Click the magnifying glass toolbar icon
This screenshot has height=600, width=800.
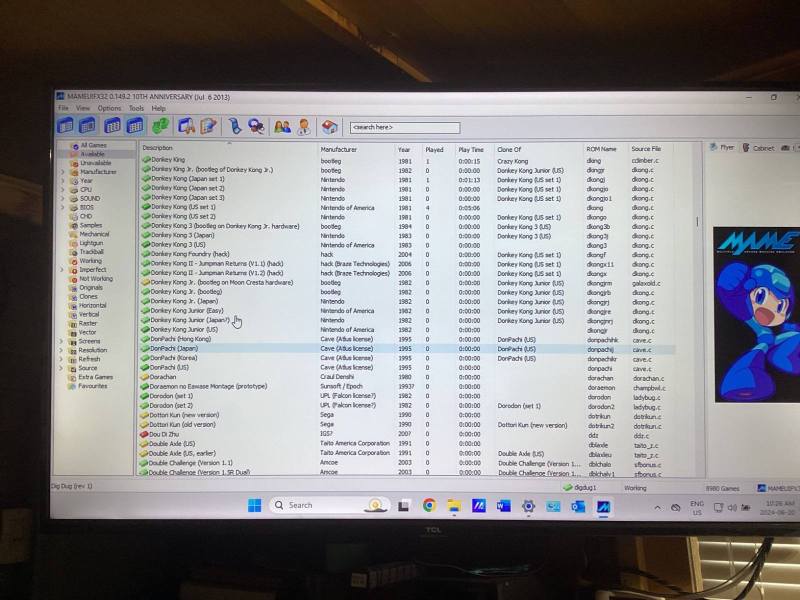tap(256, 127)
